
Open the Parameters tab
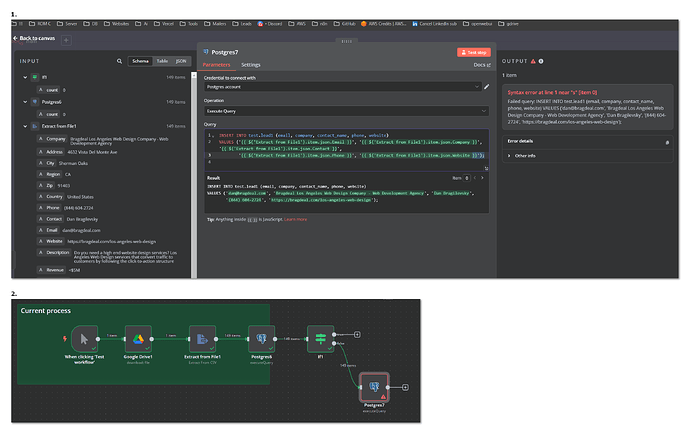(x=217, y=65)
